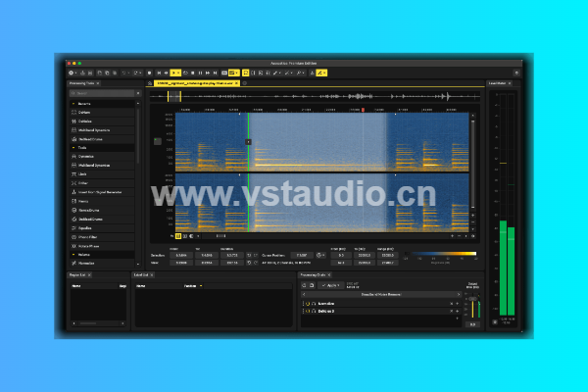
Task: Collapse the Volume group header
Action: coord(73,255)
